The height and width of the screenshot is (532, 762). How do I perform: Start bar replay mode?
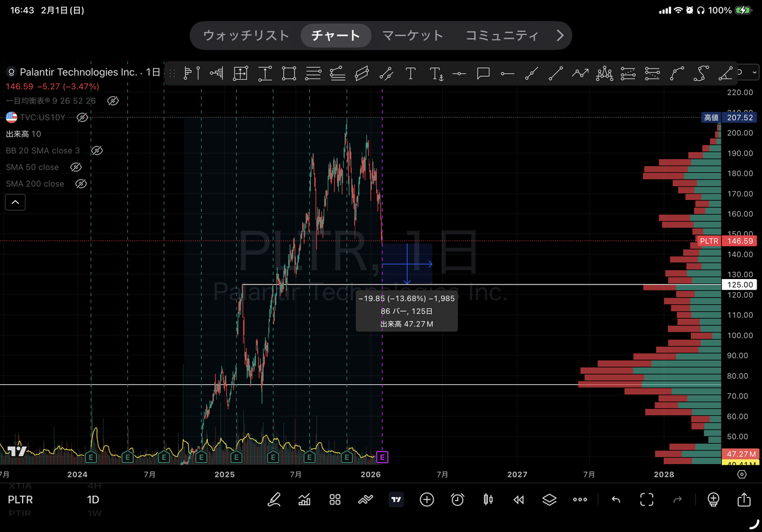click(519, 500)
